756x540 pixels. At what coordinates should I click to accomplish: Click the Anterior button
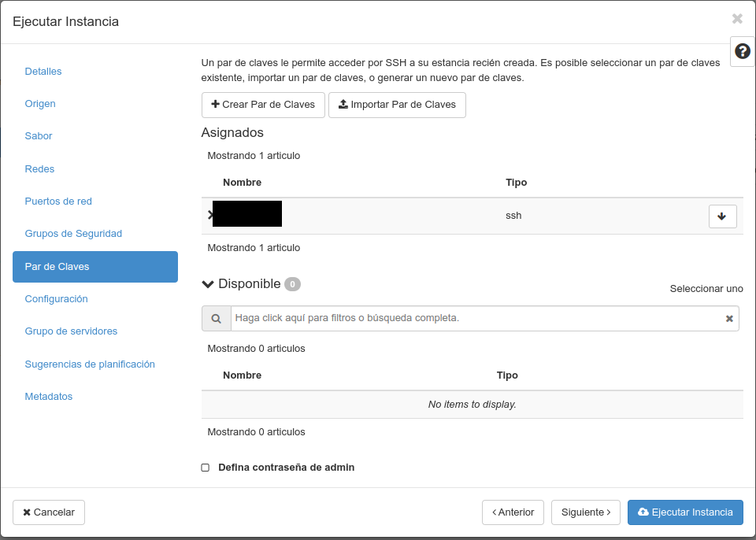tap(513, 512)
